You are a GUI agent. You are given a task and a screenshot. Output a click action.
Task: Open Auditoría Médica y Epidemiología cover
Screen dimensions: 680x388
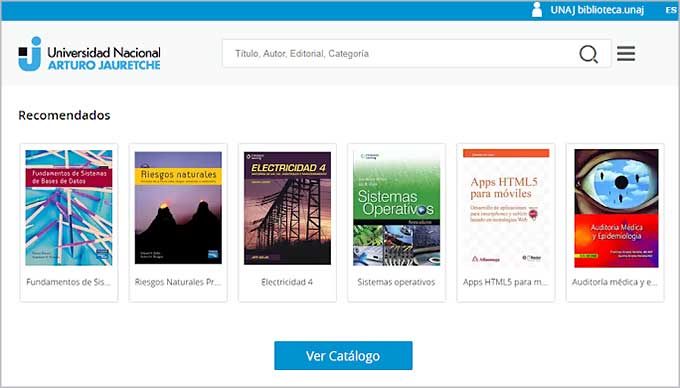pos(616,208)
